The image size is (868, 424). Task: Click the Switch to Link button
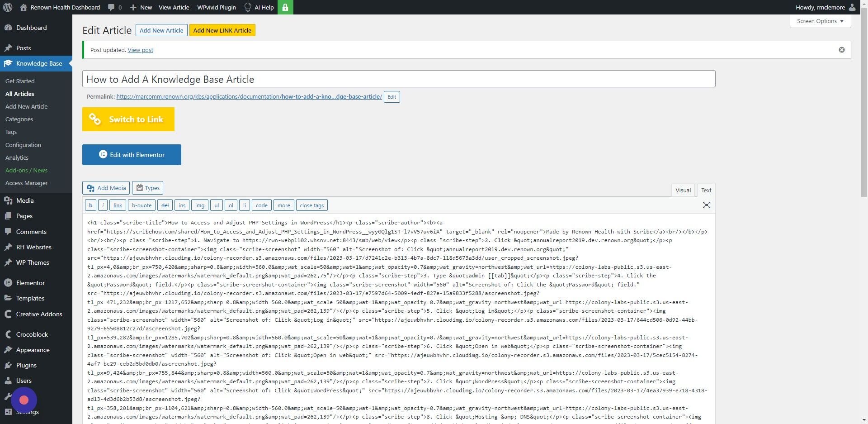coord(128,119)
